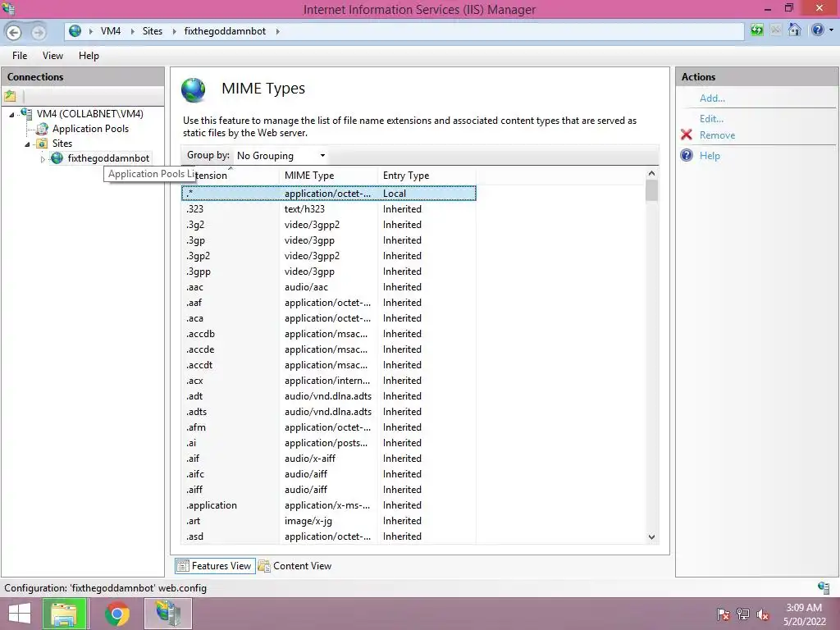Open the View menu
The image size is (840, 630).
[x=52, y=56]
